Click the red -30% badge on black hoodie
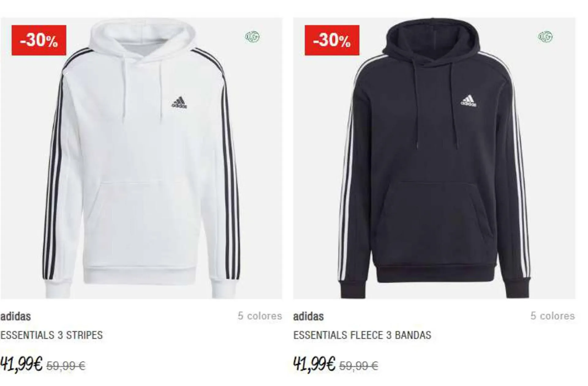 (332, 40)
